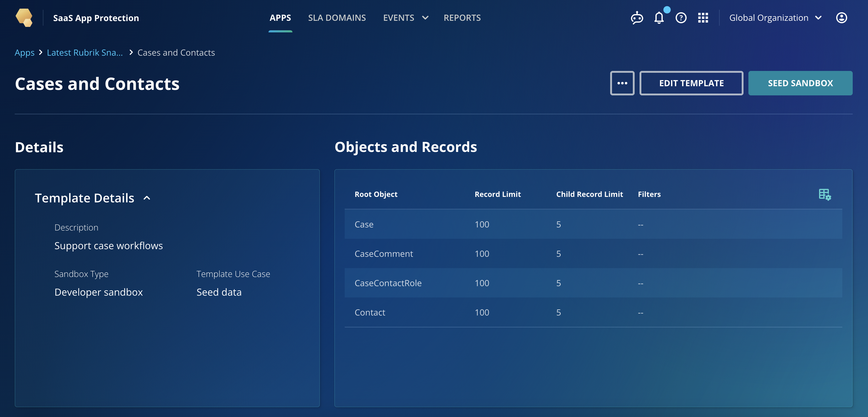Image resolution: width=868 pixels, height=417 pixels.
Task: Click the Seed Sandbox button
Action: 800,83
